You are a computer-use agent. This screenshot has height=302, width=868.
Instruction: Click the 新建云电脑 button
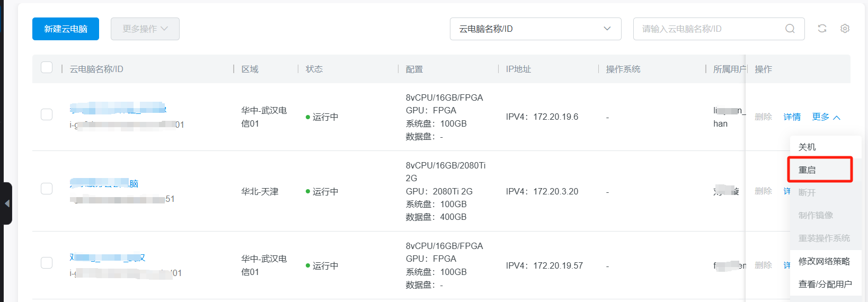[66, 29]
